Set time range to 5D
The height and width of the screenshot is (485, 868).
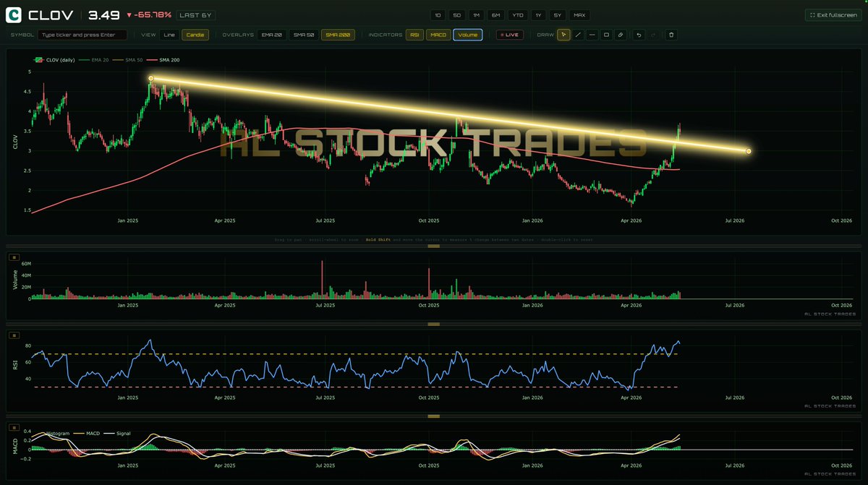457,15
